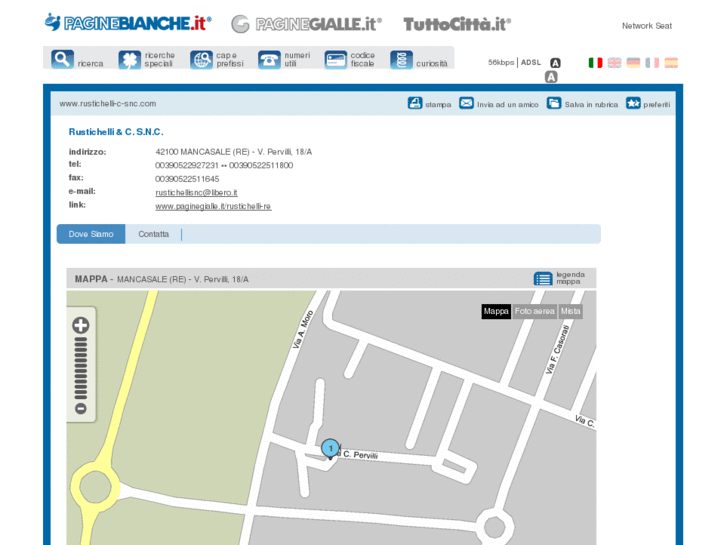Open the Dove Siamo tab
Image resolution: width=727 pixels, height=545 pixels.
91,234
